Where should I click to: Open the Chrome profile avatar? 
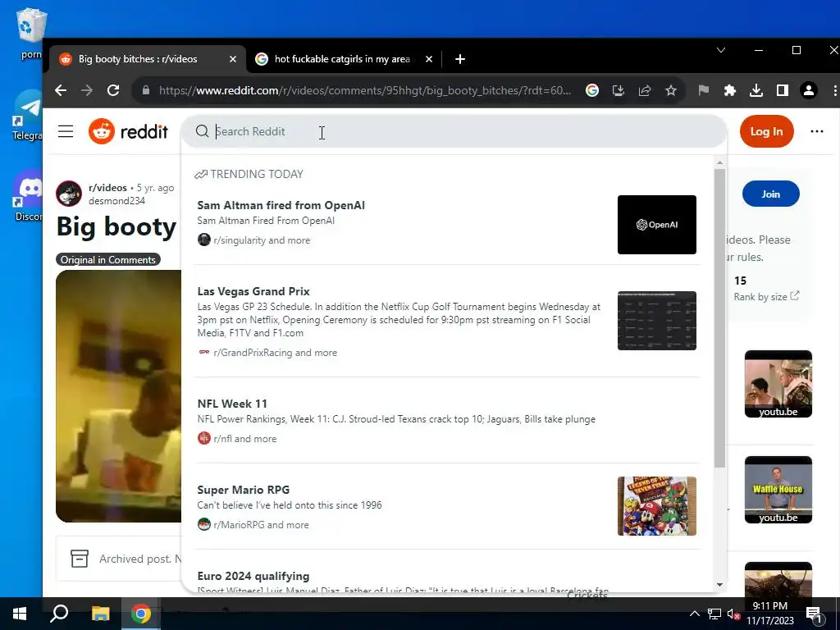(x=808, y=90)
